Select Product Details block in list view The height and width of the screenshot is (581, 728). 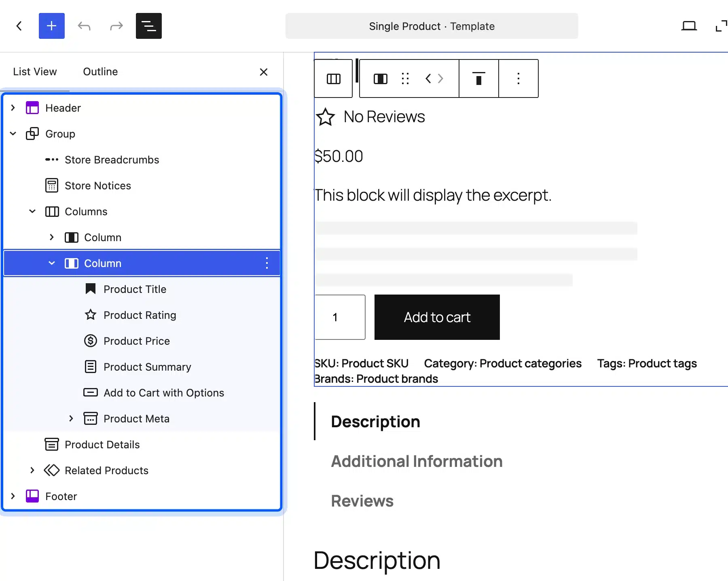pos(142,444)
